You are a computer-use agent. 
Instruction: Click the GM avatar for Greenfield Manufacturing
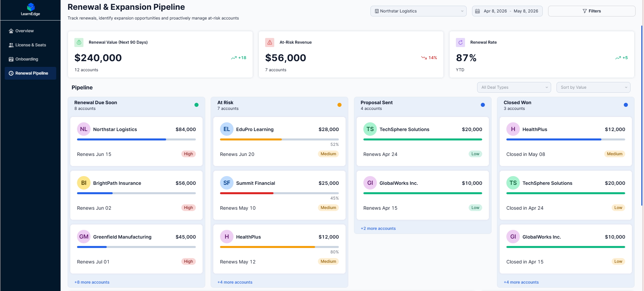tap(84, 237)
